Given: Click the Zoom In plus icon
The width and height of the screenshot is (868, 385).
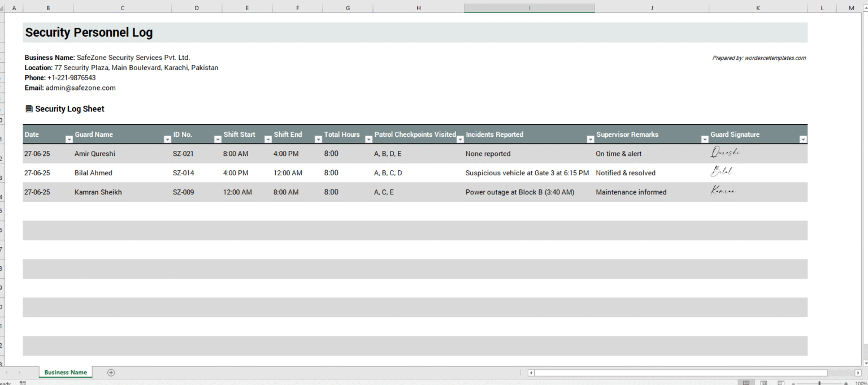Looking at the screenshot, I should click(846, 383).
